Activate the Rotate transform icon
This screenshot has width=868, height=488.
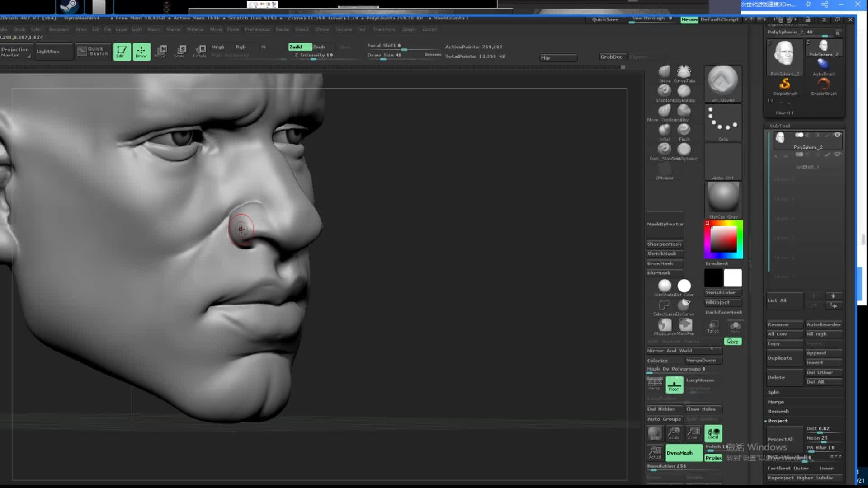pos(199,52)
